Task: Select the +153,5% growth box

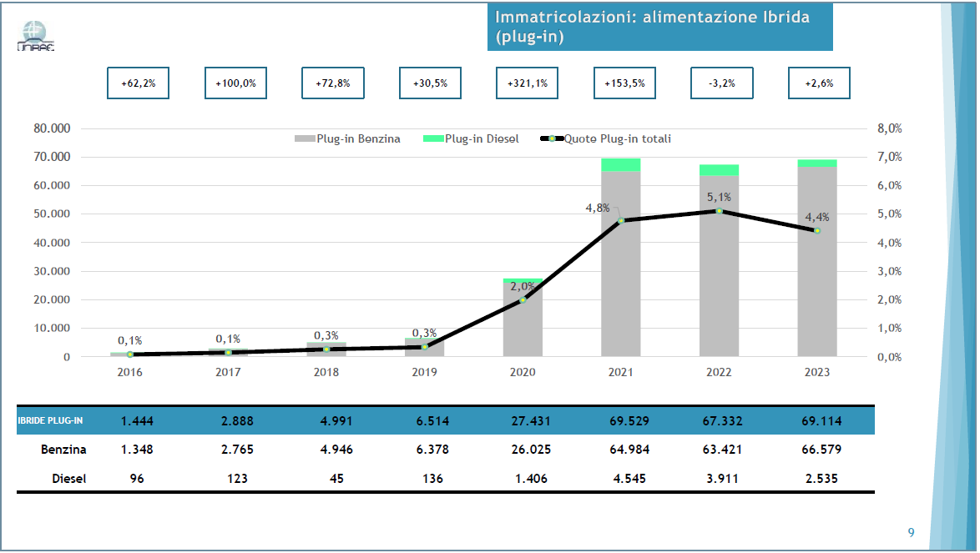Action: [624, 83]
